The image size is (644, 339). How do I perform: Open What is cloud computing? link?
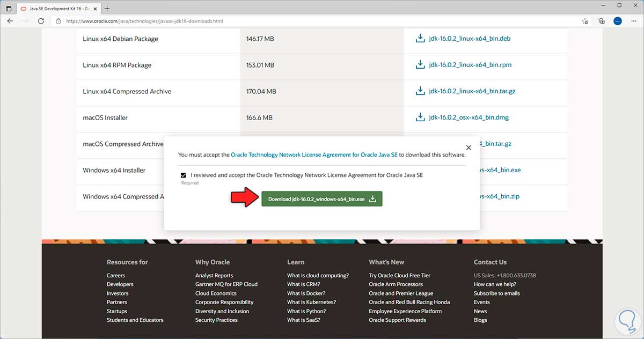pyautogui.click(x=318, y=276)
